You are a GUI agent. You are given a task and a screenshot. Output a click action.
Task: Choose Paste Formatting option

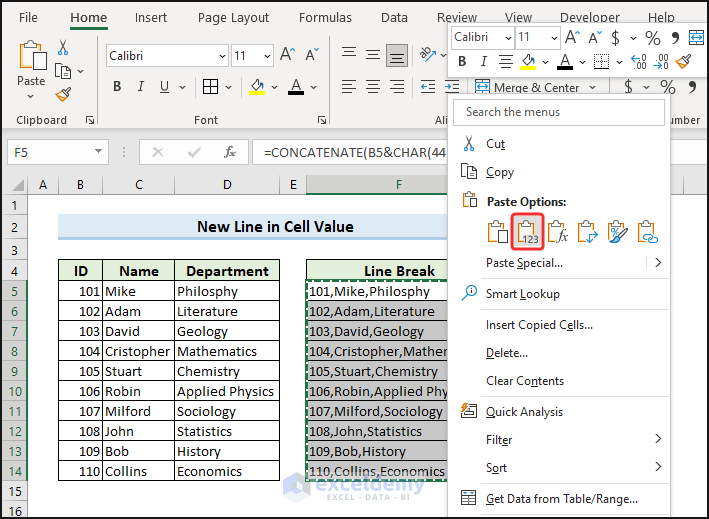point(618,232)
